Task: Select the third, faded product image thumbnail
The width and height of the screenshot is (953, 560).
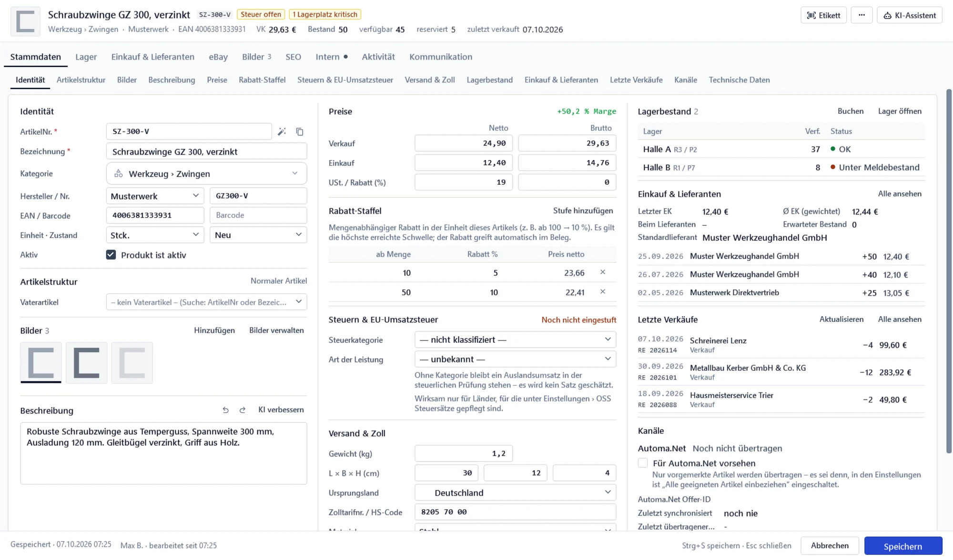Action: coord(132,362)
